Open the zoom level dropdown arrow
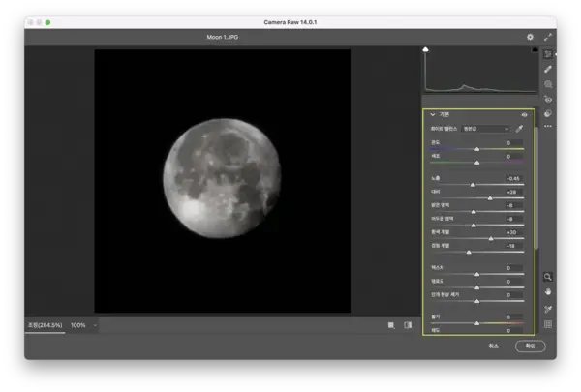 [x=95, y=325]
